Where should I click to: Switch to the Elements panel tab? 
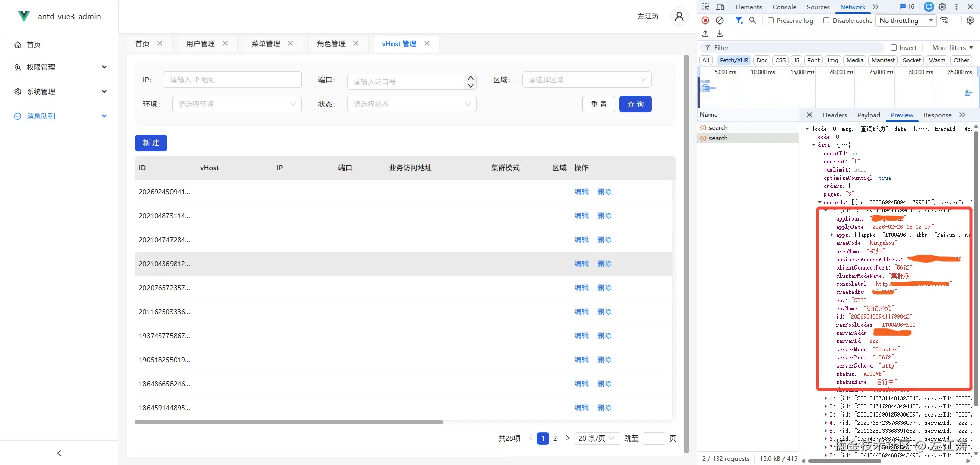point(748,7)
